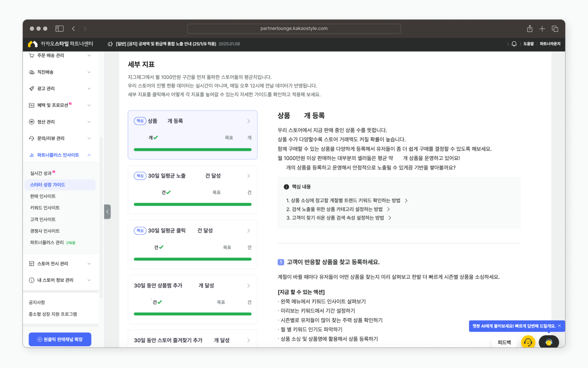Open 파트너플러스 관리 submenu
This screenshot has height=368, width=588.
[x=47, y=242]
